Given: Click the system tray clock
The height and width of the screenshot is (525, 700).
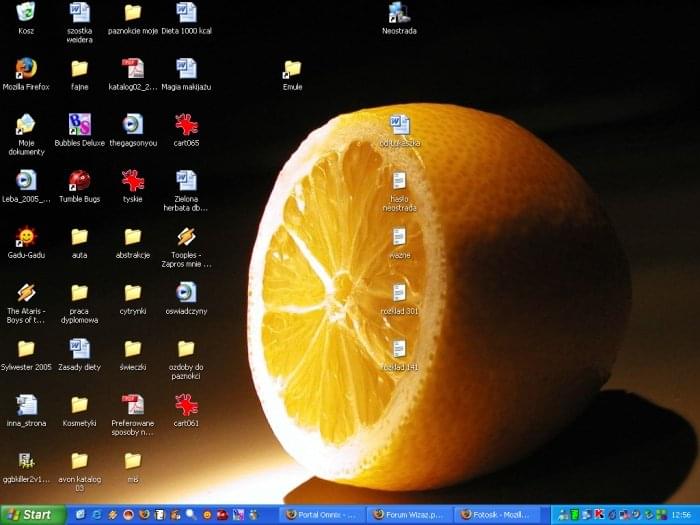Looking at the screenshot, I should click(681, 514).
